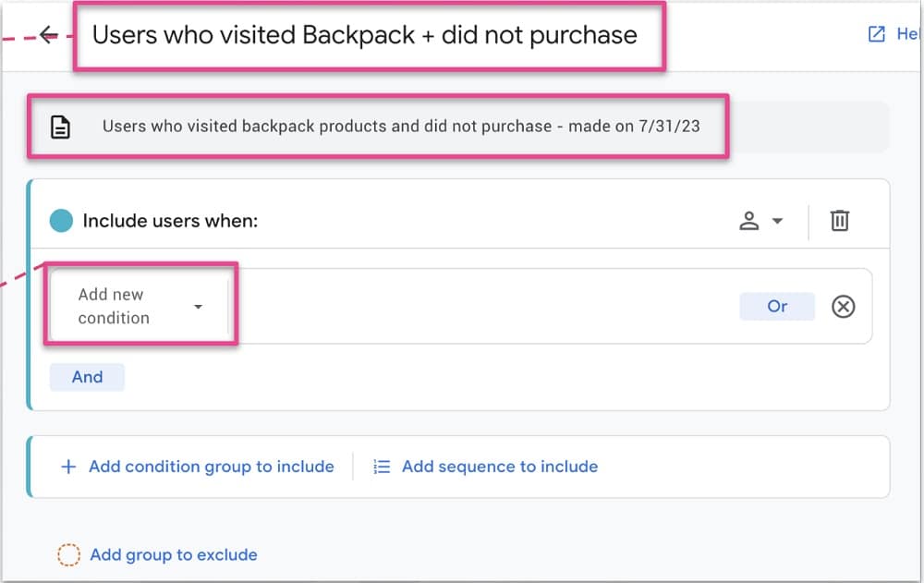Click the Or button
Screen dimensions: 924x583
pos(777,306)
